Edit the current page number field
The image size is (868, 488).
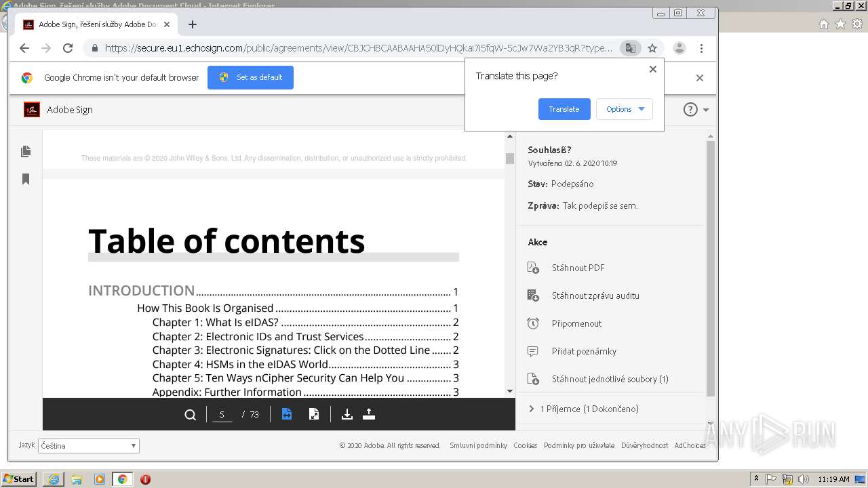222,414
